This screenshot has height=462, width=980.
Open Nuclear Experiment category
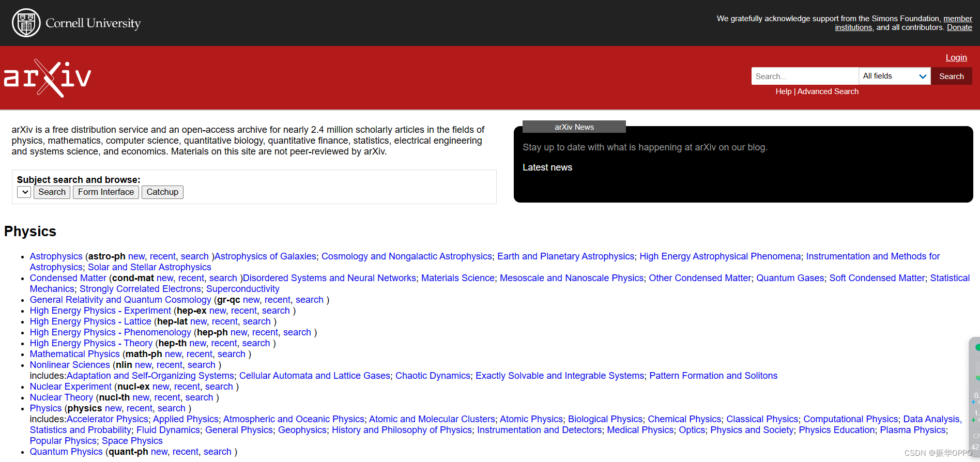pos(71,387)
